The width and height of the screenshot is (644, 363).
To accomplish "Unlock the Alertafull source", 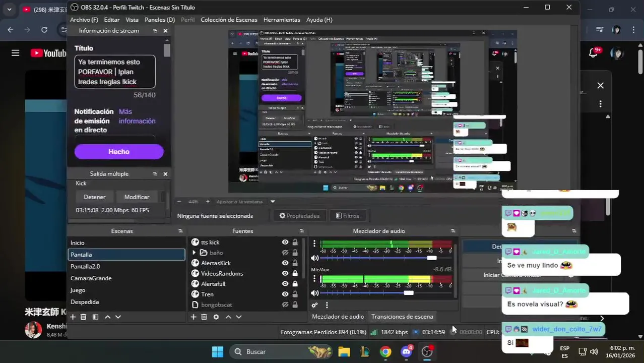I will 295,284.
